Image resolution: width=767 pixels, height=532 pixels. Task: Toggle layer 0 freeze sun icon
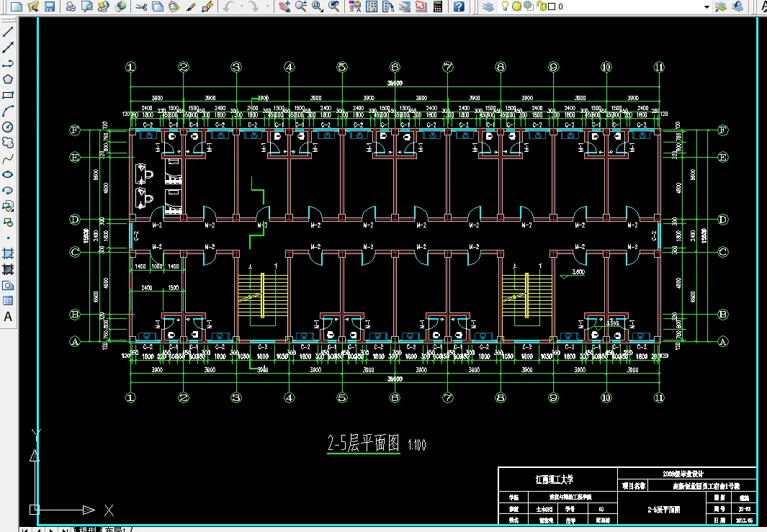coord(516,6)
